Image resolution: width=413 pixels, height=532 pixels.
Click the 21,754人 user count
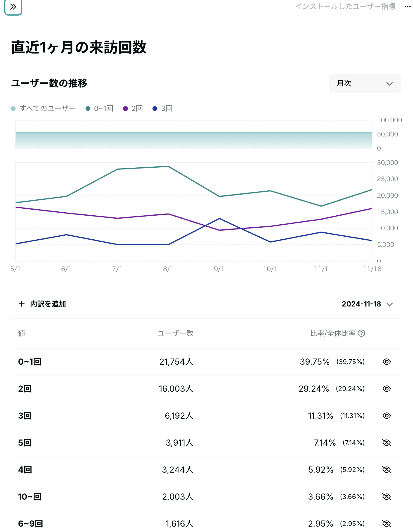point(176,362)
